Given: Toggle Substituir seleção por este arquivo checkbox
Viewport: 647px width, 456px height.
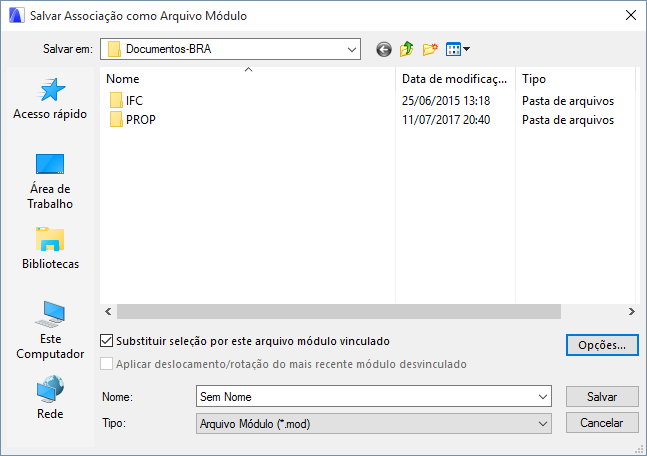Looking at the screenshot, I should point(106,341).
